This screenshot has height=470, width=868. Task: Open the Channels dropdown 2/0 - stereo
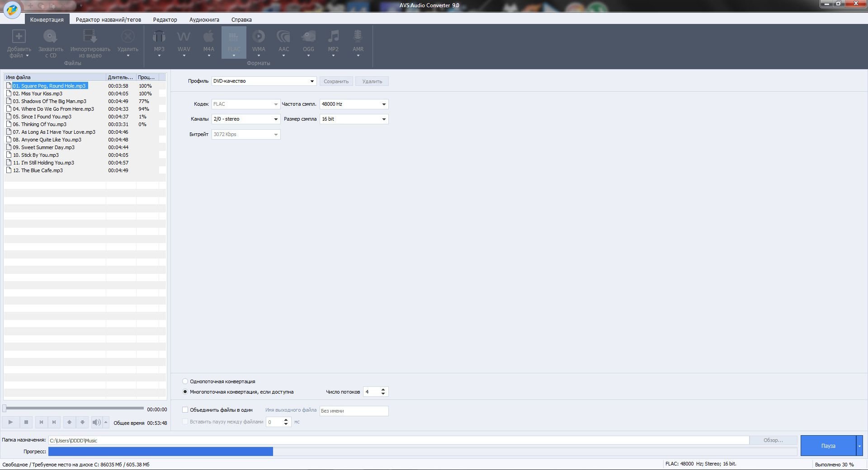[245, 119]
